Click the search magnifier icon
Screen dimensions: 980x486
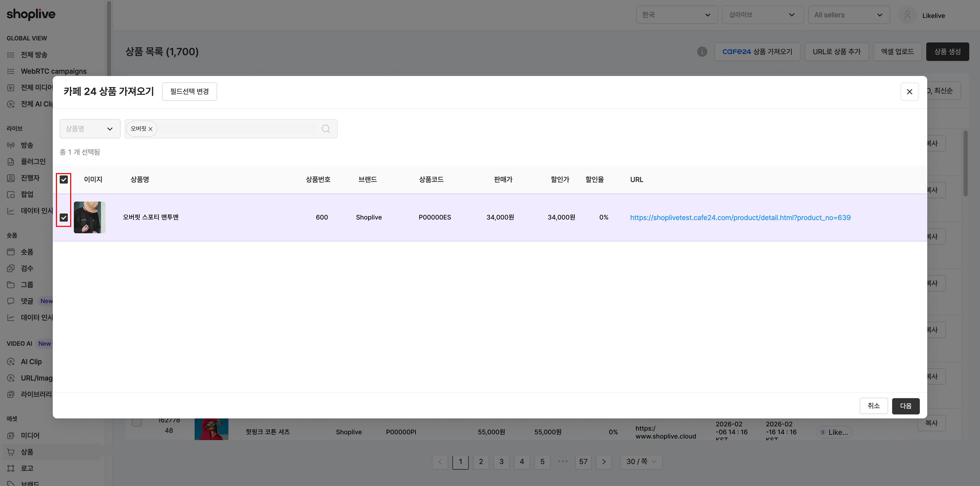click(326, 129)
